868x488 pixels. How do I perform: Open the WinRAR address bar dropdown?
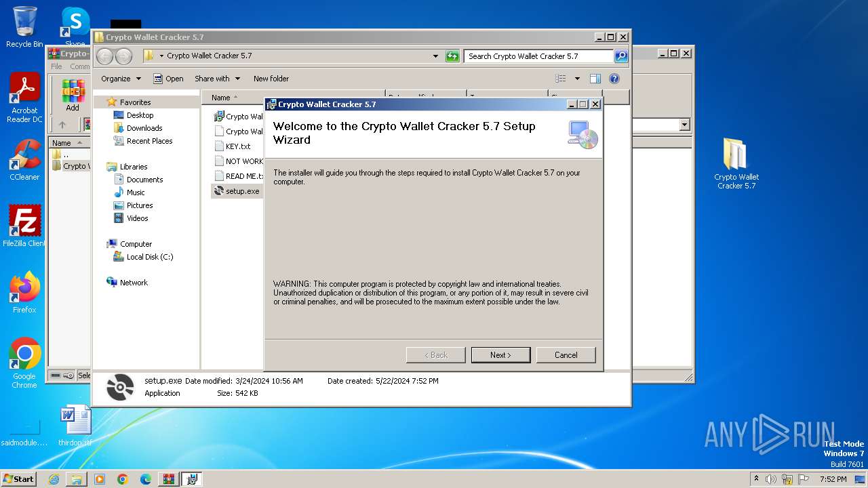point(684,125)
